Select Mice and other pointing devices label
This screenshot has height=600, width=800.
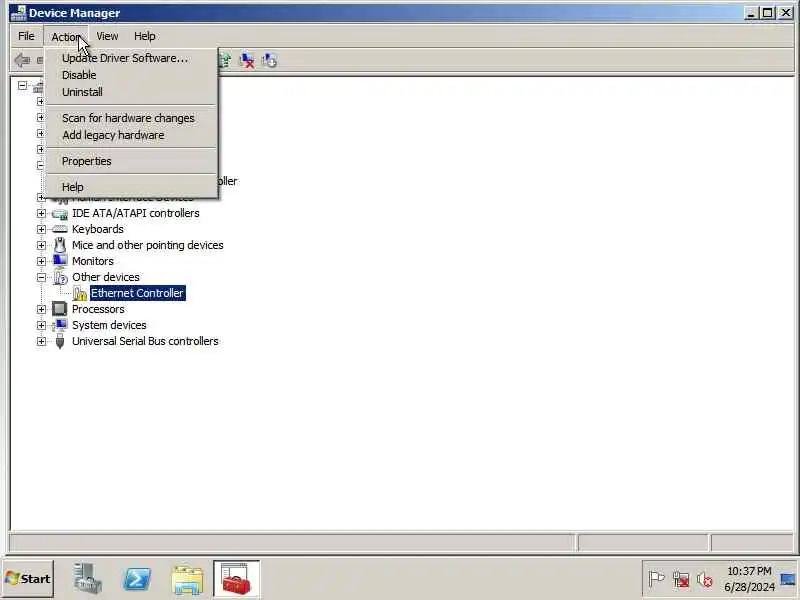coord(147,245)
